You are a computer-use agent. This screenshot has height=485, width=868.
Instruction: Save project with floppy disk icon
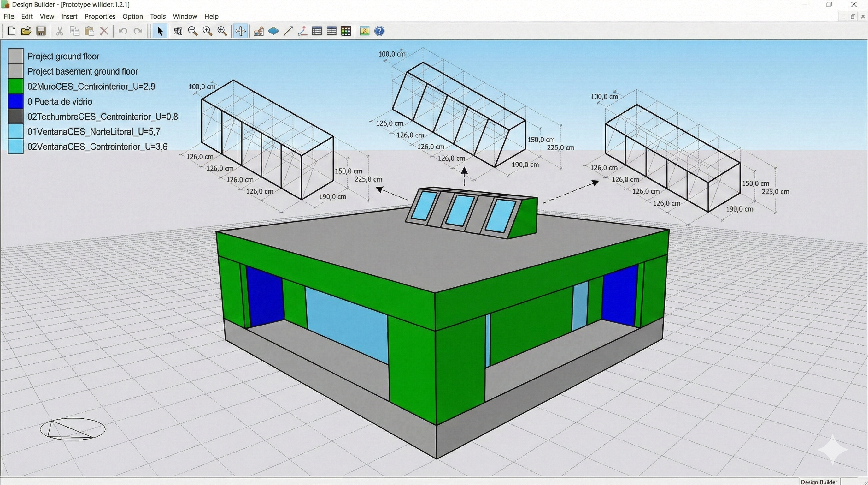click(x=41, y=31)
